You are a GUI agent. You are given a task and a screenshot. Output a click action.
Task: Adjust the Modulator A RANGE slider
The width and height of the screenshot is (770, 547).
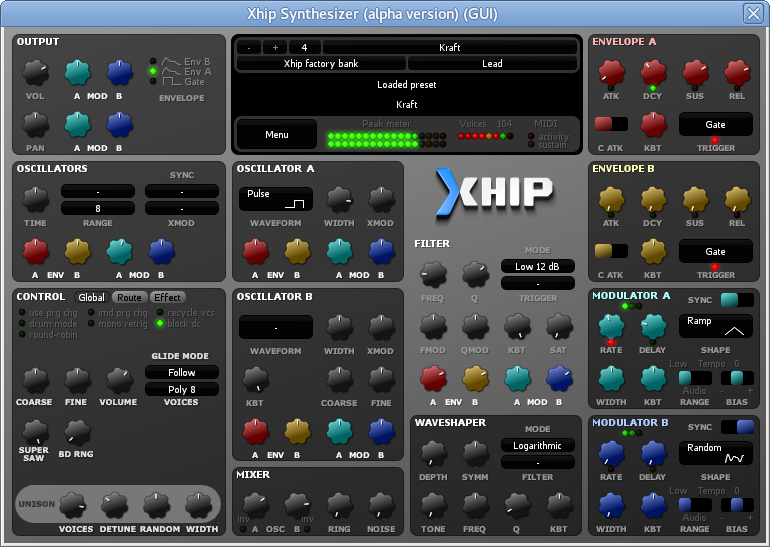(x=695, y=378)
